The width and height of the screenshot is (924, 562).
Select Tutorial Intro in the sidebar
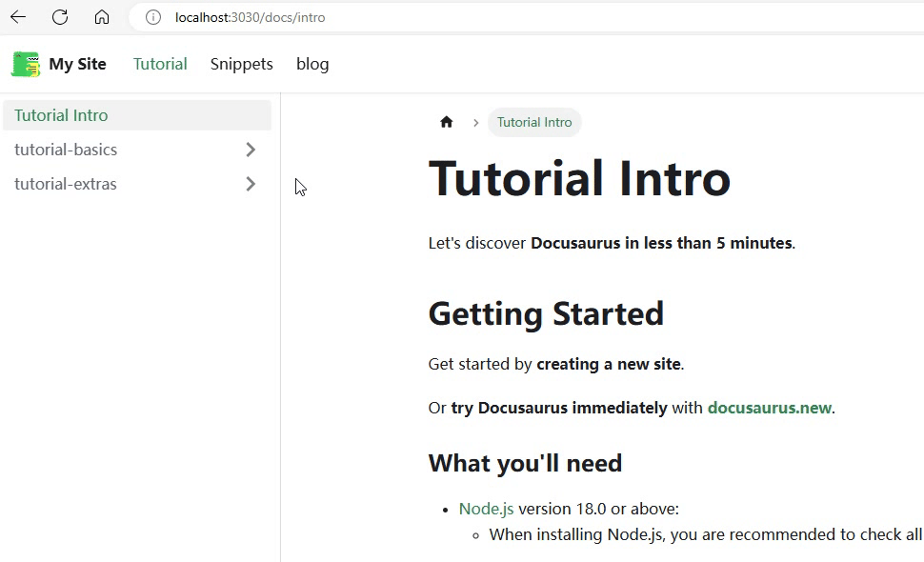pos(137,115)
